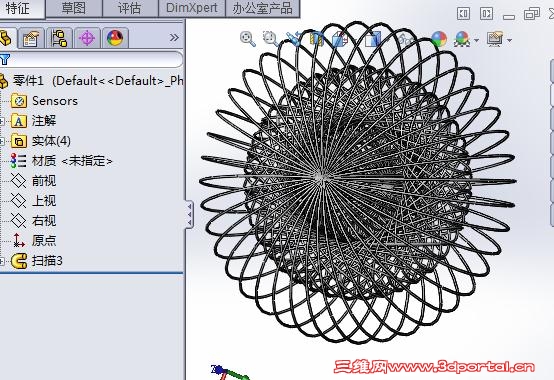Open the Apply Scene dropdown arrow
The height and width of the screenshot is (380, 554).
pos(476,40)
